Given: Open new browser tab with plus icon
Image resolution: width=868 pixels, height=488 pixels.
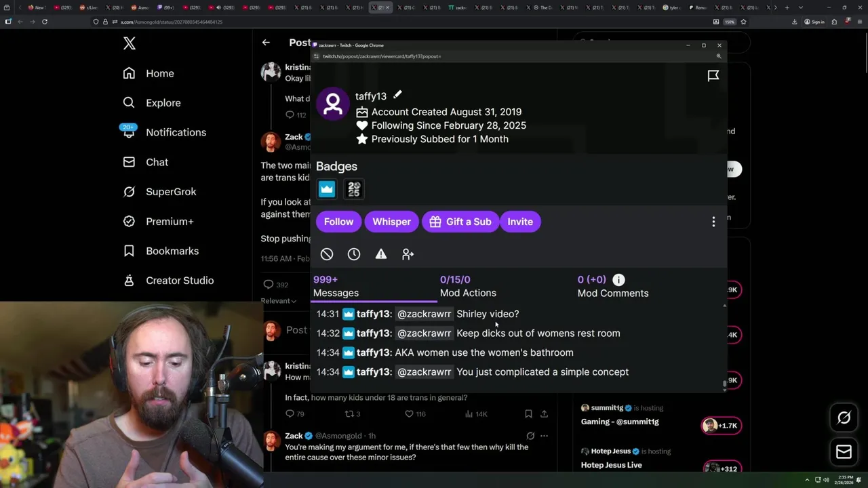Looking at the screenshot, I should tap(787, 7).
